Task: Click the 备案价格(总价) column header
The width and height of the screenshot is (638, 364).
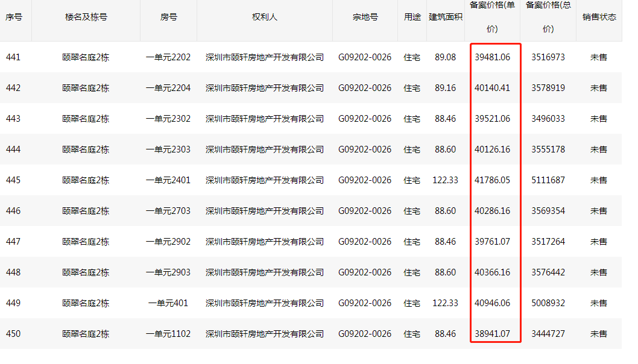Action: point(548,17)
